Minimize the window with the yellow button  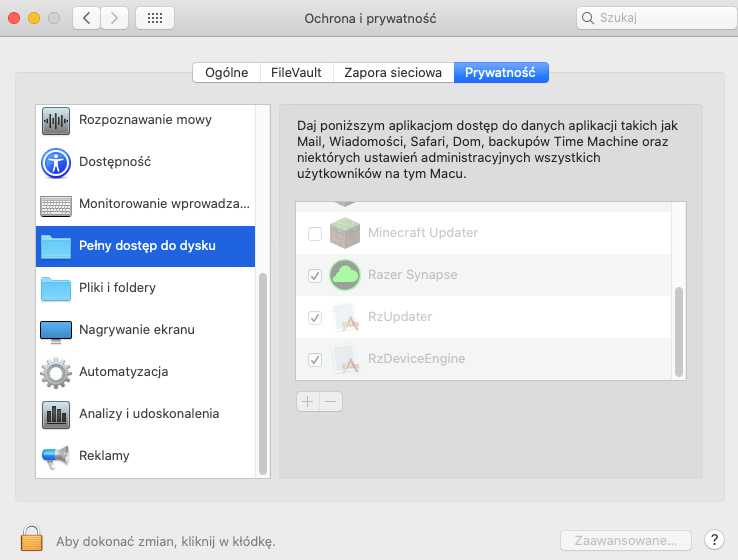click(x=34, y=18)
